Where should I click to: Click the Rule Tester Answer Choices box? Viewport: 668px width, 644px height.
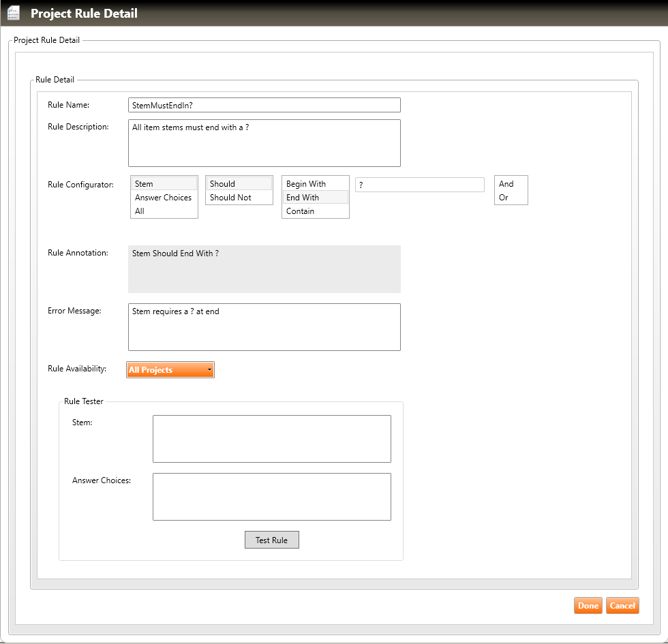coord(271,497)
